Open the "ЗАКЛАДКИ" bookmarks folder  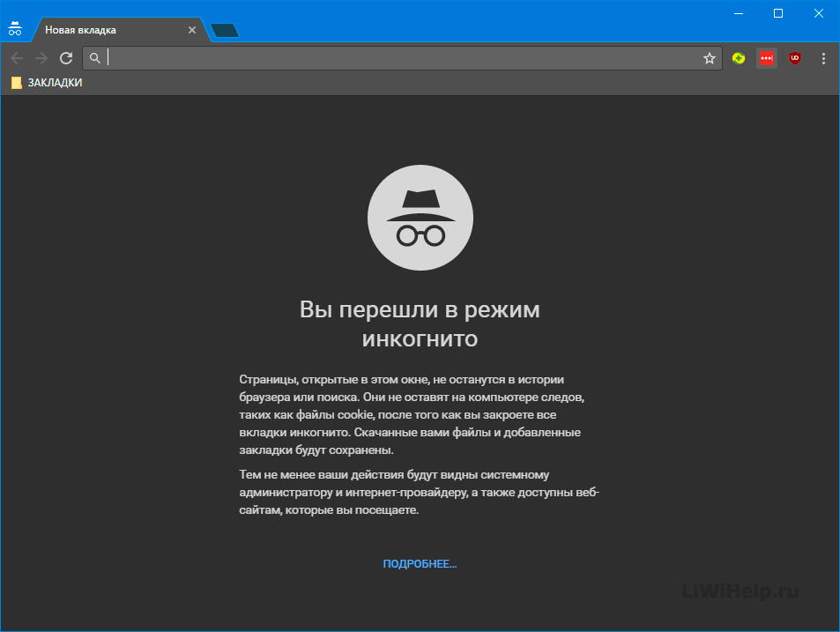coord(47,83)
